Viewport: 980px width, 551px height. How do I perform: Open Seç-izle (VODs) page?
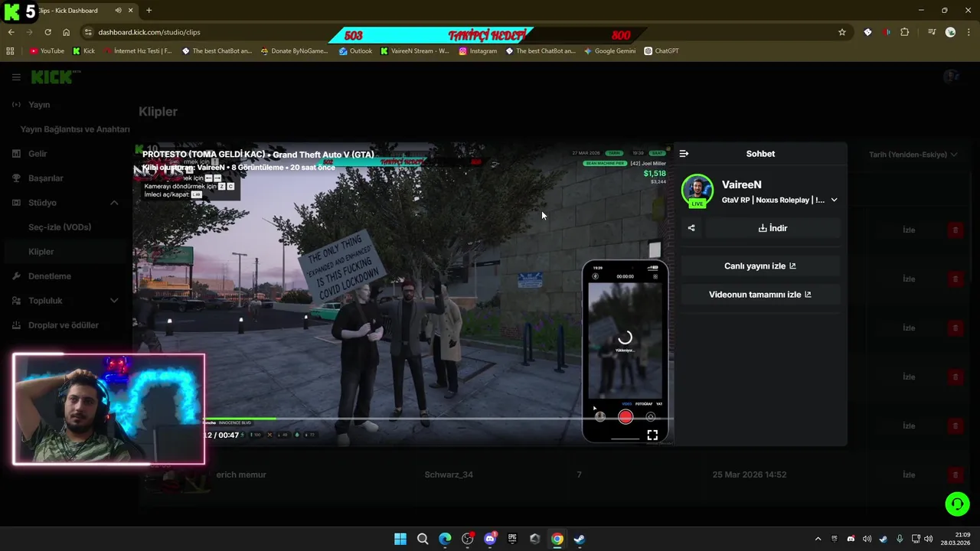(x=60, y=227)
